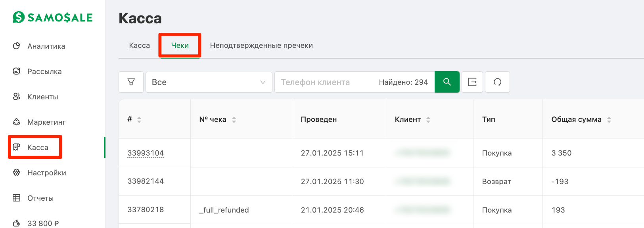Viewport: 644px width, 228px height.
Task: Click blurred client phone in row 33993104
Action: [422, 153]
